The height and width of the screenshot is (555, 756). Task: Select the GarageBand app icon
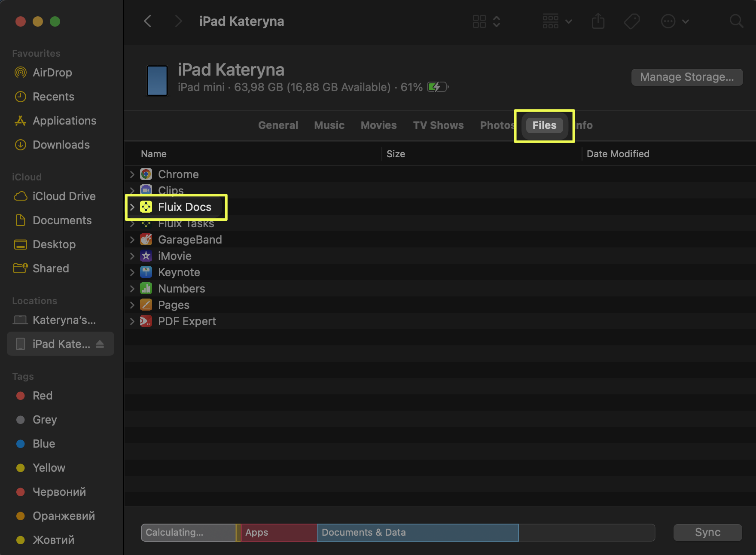[x=146, y=240]
